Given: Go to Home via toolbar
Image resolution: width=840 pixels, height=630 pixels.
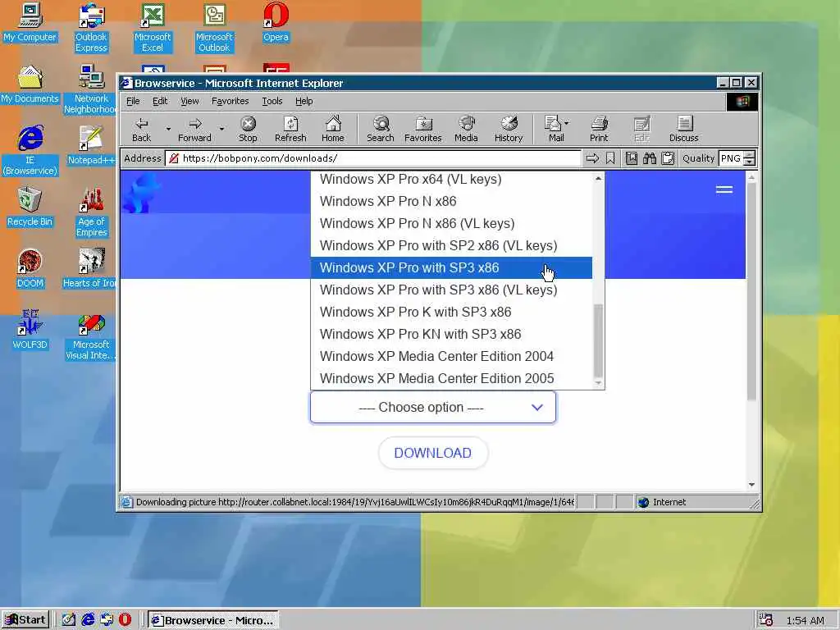Looking at the screenshot, I should (x=333, y=130).
